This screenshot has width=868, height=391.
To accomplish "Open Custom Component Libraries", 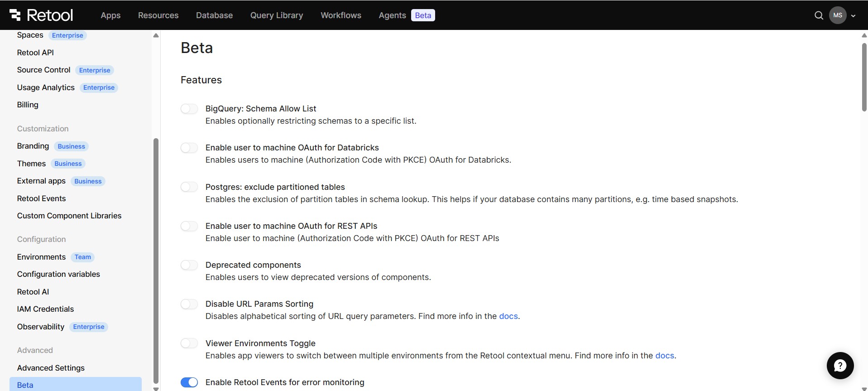I will pyautogui.click(x=69, y=216).
